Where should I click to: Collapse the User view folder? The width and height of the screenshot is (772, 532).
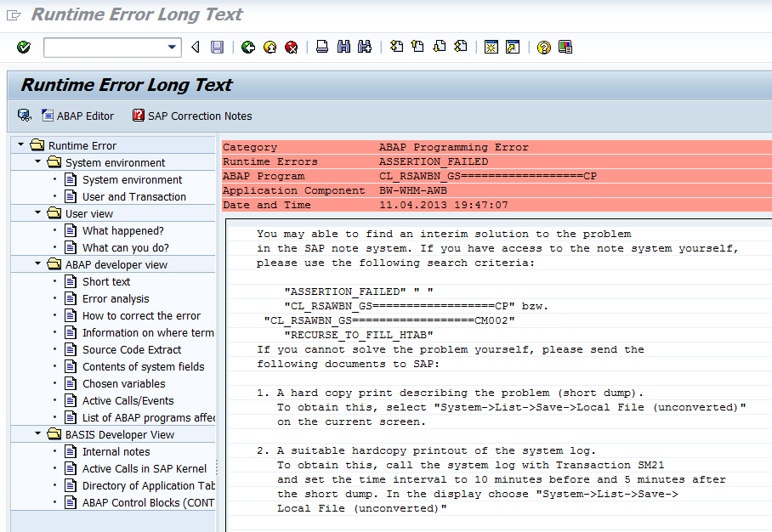(38, 212)
